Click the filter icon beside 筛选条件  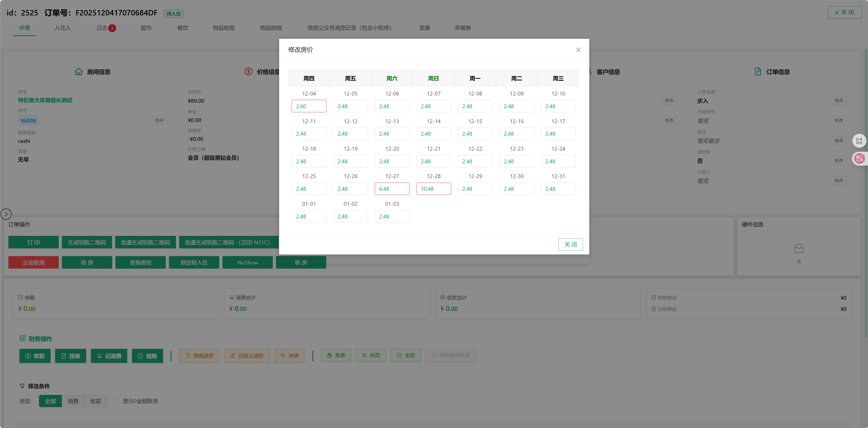[x=22, y=386]
